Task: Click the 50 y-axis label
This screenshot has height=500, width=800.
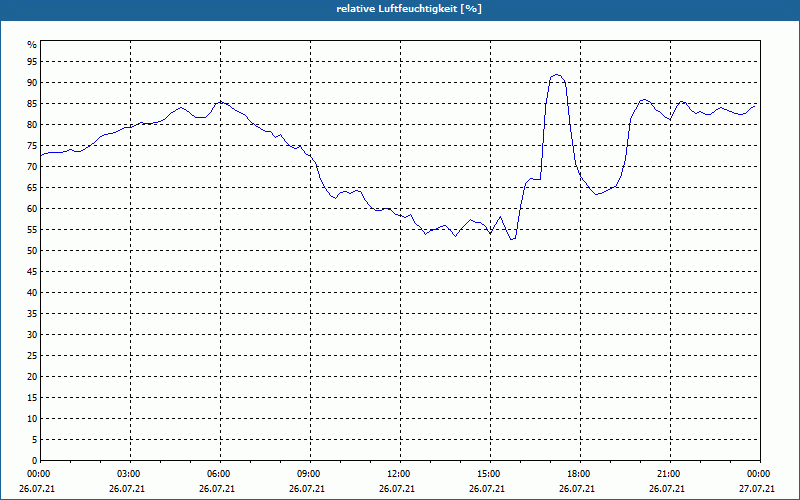Action: point(32,251)
